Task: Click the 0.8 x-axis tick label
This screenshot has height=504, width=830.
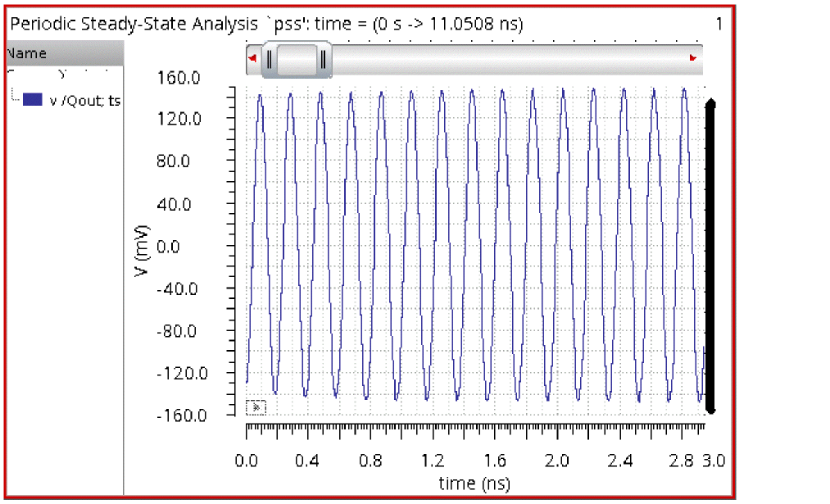Action: 370,461
